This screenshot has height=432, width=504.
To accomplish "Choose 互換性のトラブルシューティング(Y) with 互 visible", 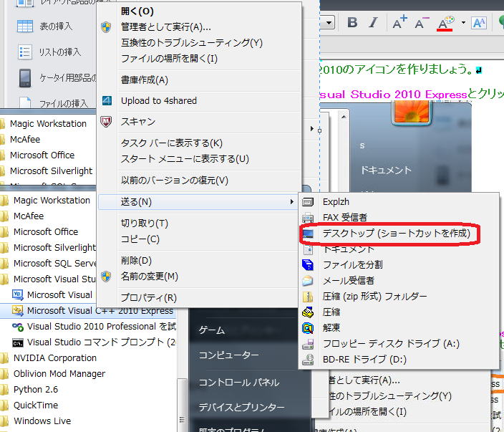I will [x=199, y=43].
